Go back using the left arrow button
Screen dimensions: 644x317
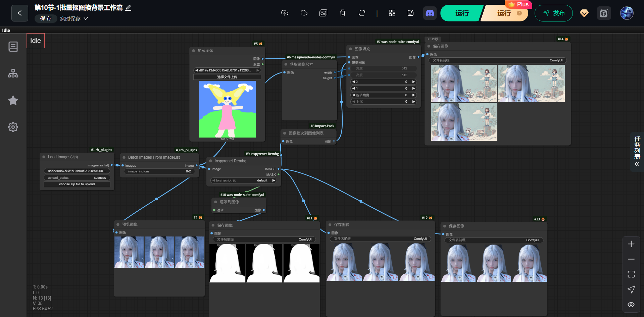coord(19,13)
